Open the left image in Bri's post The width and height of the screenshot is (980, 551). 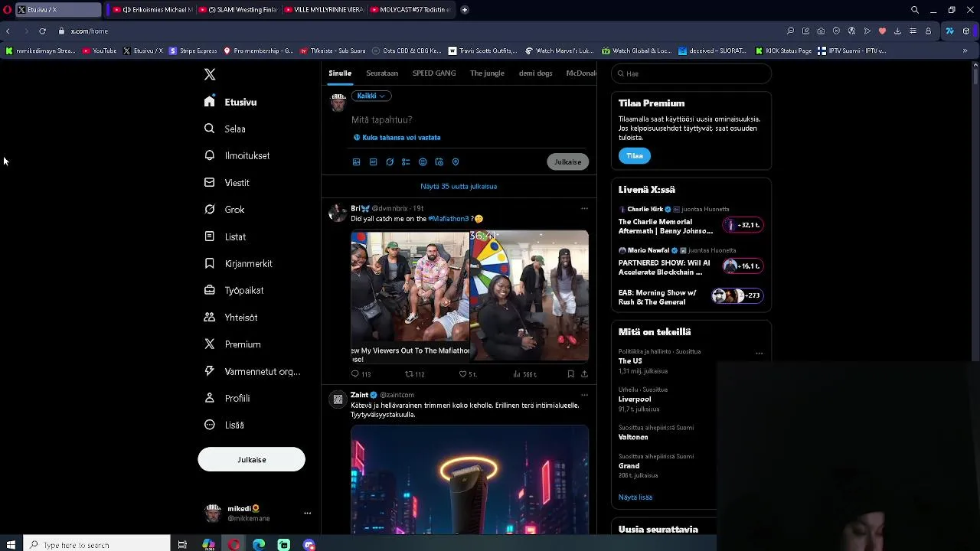pos(410,295)
